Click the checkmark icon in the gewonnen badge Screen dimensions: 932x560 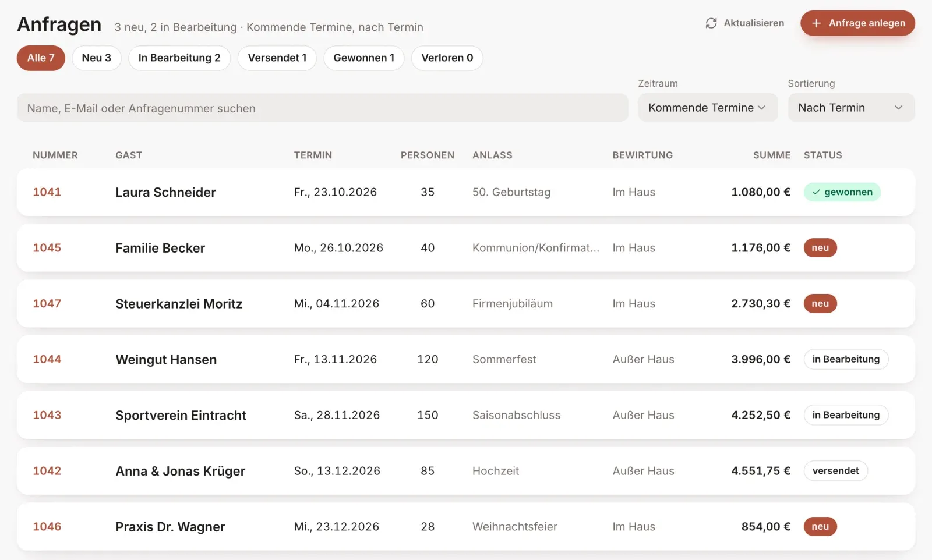click(816, 192)
